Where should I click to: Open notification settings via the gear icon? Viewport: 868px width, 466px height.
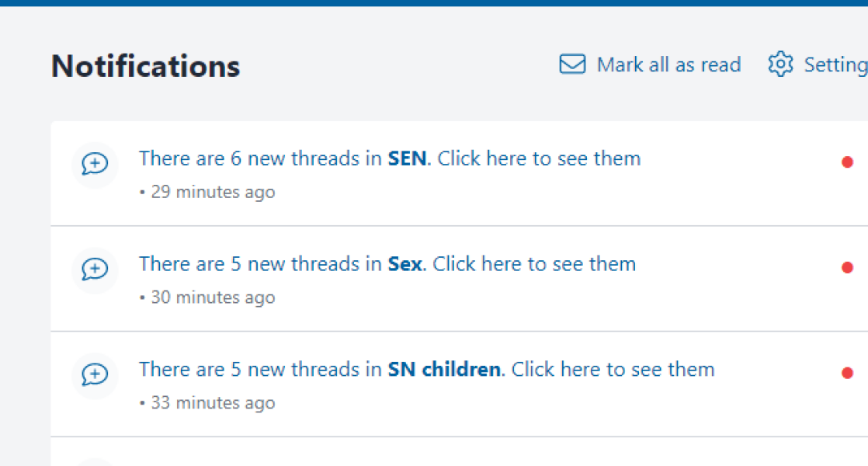pos(780,64)
